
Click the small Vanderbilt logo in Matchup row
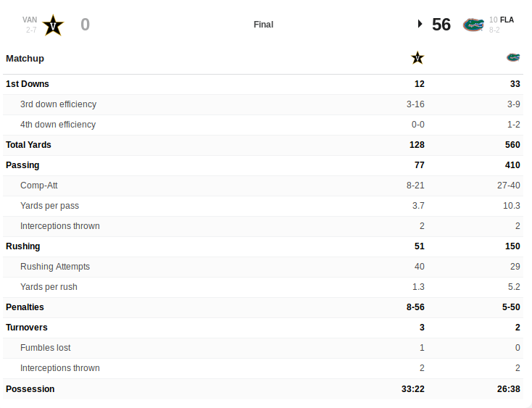417,58
